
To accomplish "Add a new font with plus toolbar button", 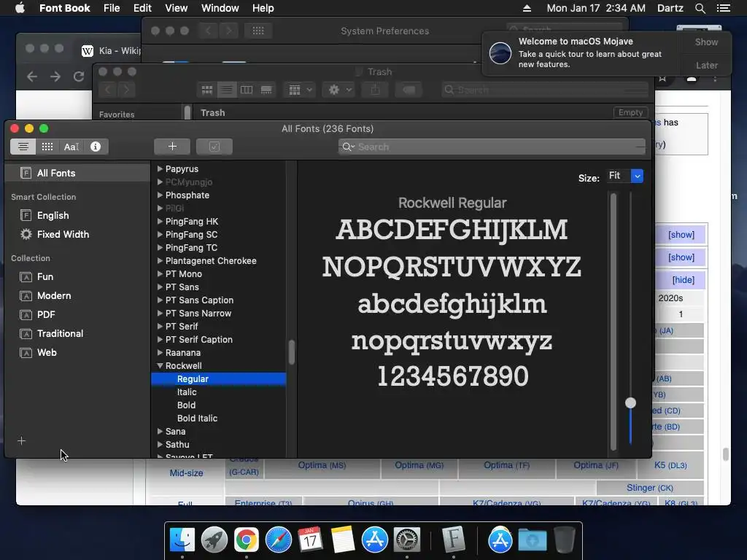I will point(172,147).
